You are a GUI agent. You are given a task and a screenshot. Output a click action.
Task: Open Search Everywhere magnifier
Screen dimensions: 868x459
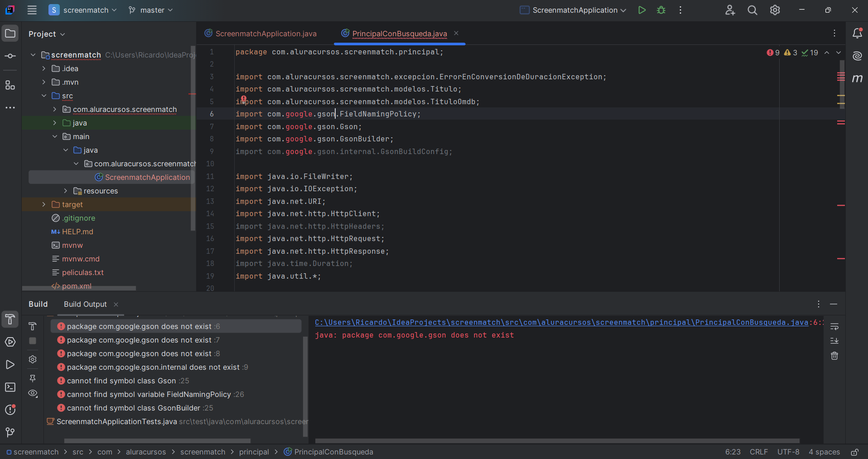click(x=752, y=10)
